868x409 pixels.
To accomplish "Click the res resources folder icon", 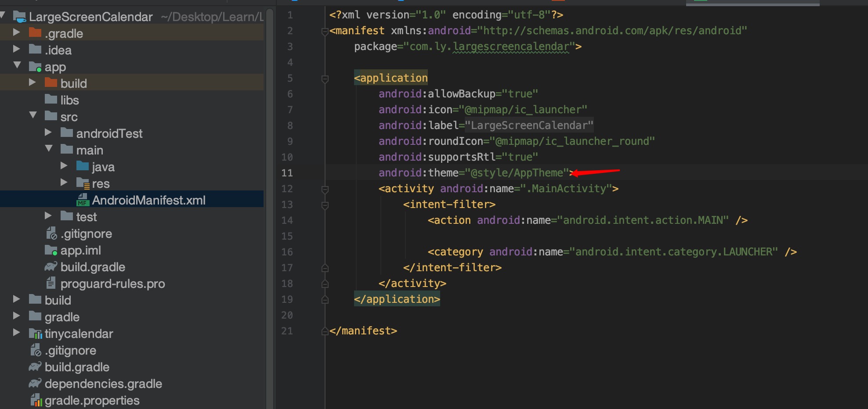I will (83, 183).
